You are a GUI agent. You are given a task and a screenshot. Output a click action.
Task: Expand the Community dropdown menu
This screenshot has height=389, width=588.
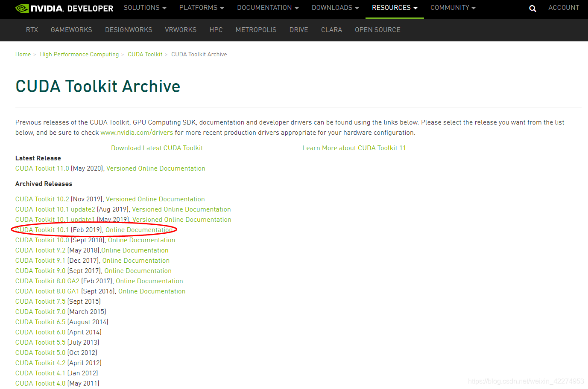[x=453, y=8]
